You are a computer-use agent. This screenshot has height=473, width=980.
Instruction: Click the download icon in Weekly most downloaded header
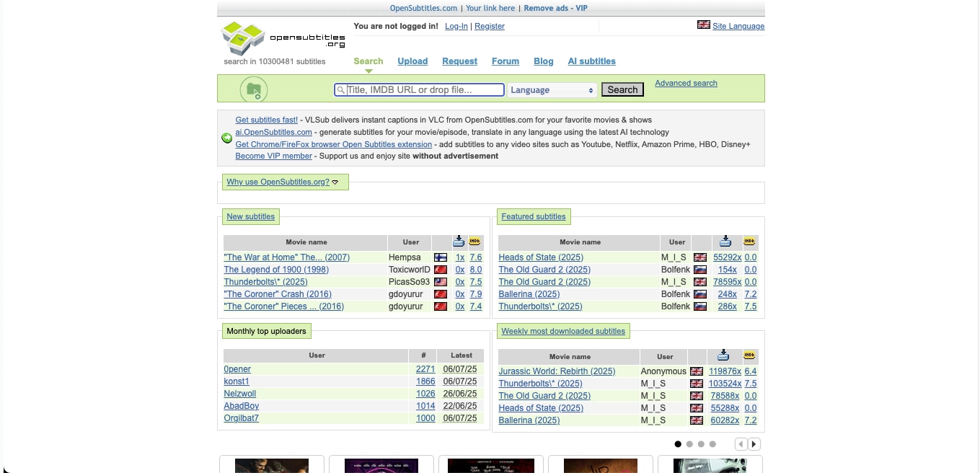point(723,355)
